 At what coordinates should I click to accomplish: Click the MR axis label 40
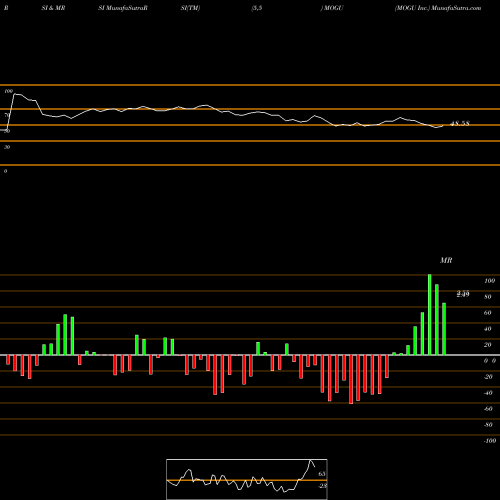point(488,329)
